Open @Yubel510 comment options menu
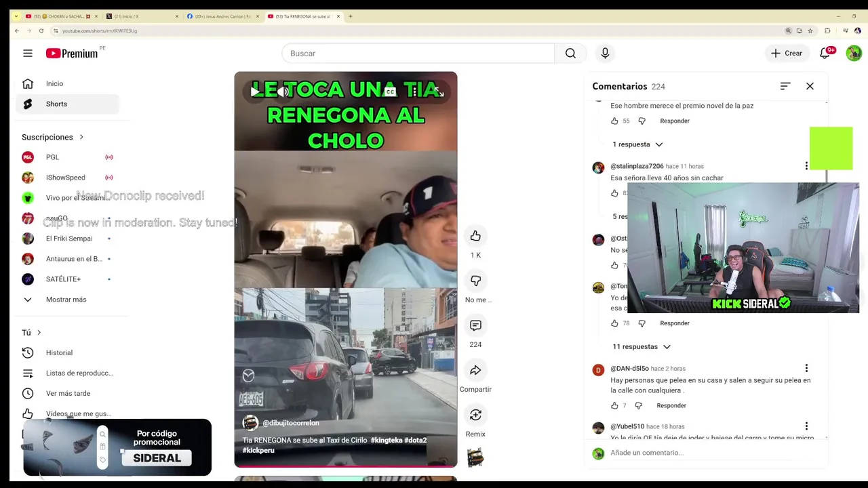Viewport: 868px width, 488px height. 806,426
